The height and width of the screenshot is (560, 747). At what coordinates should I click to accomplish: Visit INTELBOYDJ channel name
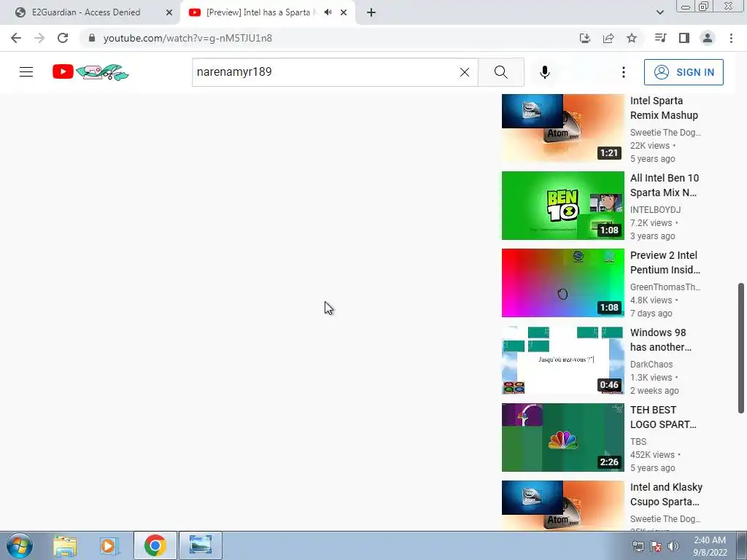(655, 209)
